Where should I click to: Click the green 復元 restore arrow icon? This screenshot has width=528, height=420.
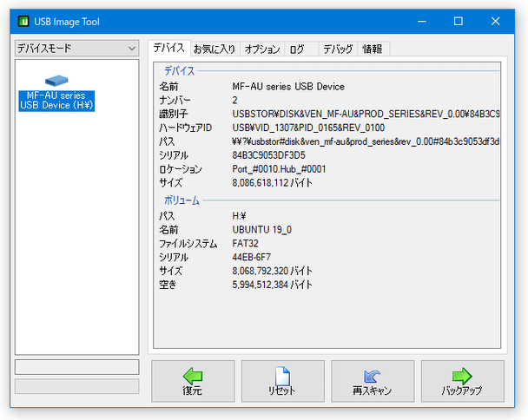pos(193,376)
